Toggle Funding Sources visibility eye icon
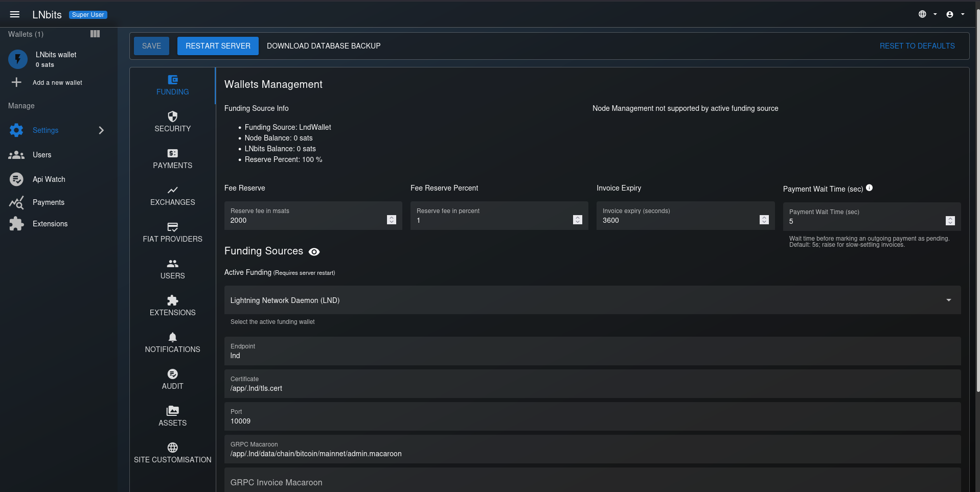This screenshot has width=980, height=492. coord(314,251)
